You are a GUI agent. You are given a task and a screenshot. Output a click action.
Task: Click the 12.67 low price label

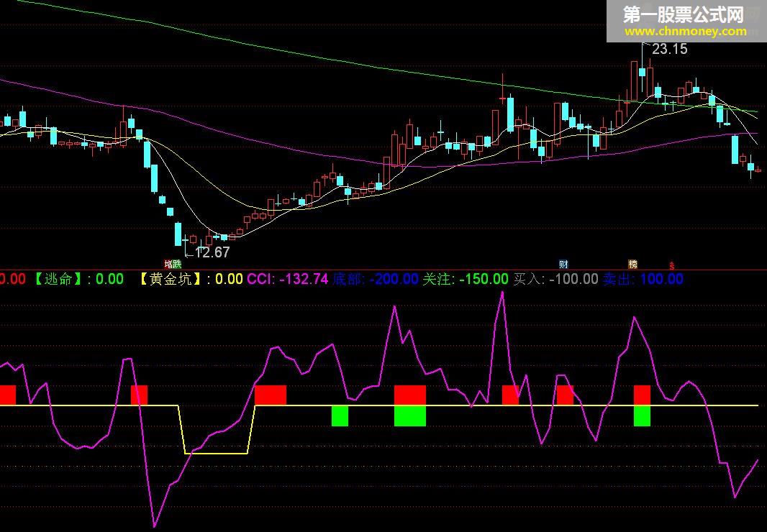pos(212,252)
